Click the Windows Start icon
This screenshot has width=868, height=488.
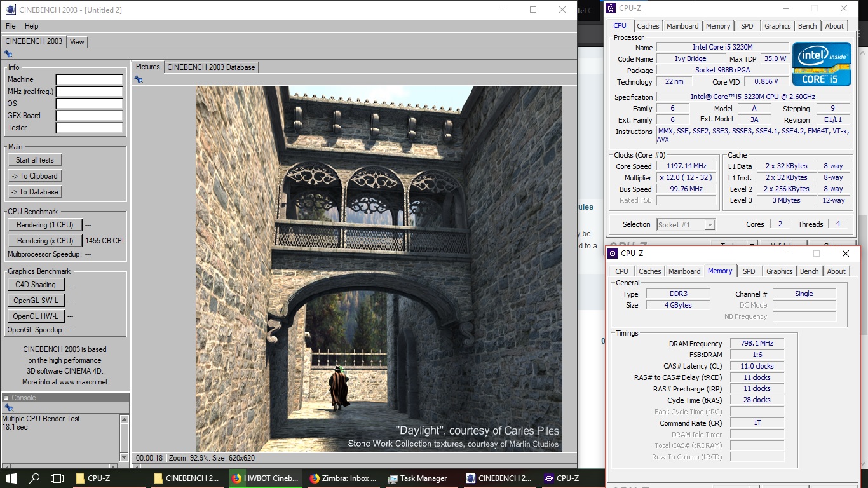[11, 478]
